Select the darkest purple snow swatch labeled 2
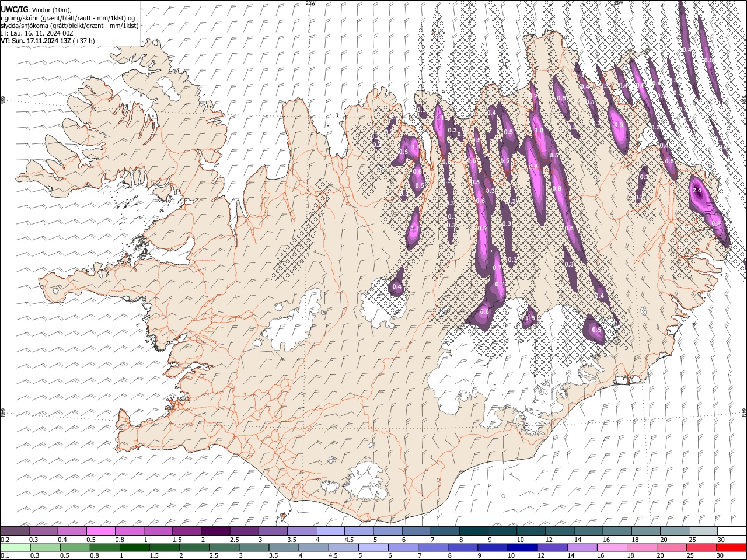Screen dimensions: 747x560 click(x=215, y=531)
